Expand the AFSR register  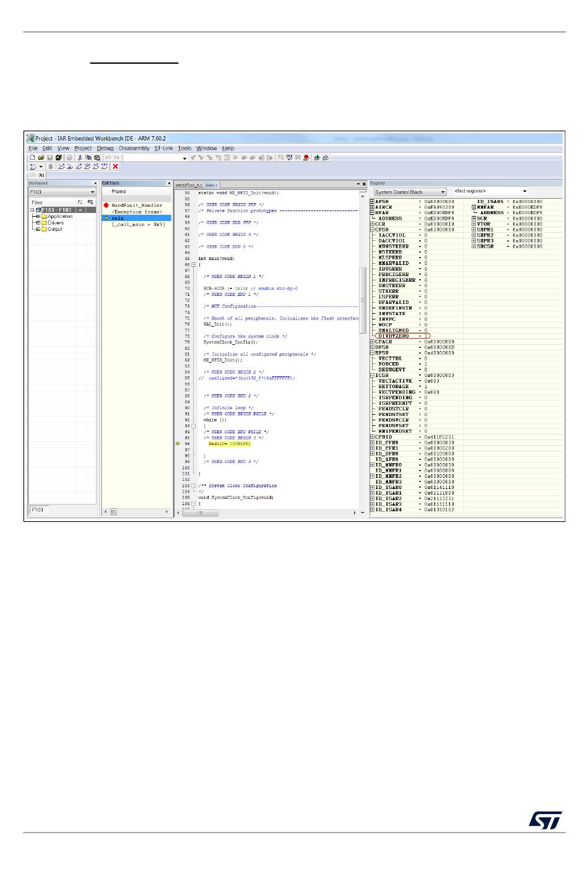pos(372,202)
